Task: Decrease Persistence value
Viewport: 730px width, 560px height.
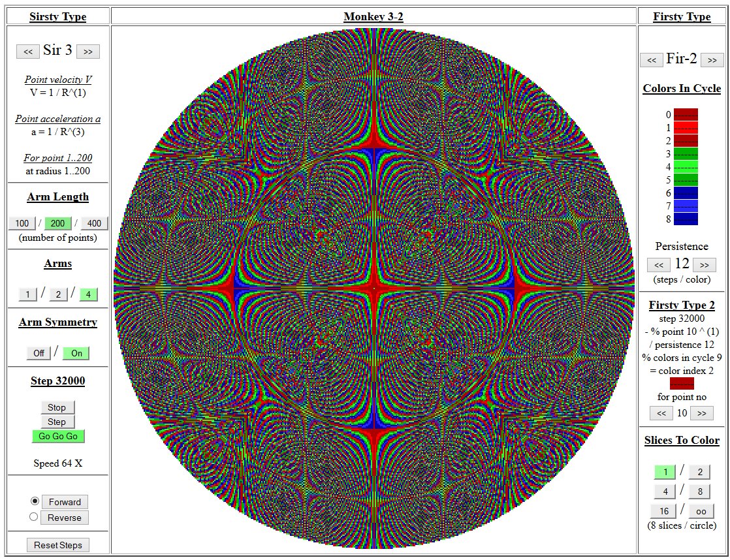Action: tap(659, 265)
